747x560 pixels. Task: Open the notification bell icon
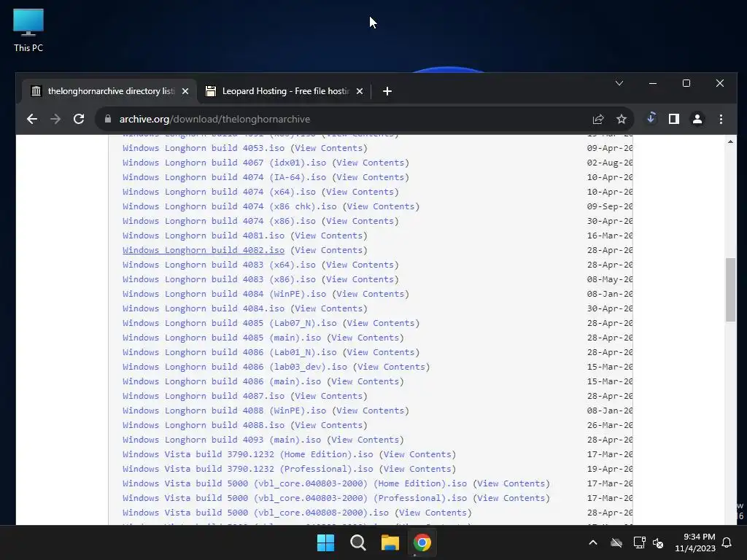pos(727,542)
